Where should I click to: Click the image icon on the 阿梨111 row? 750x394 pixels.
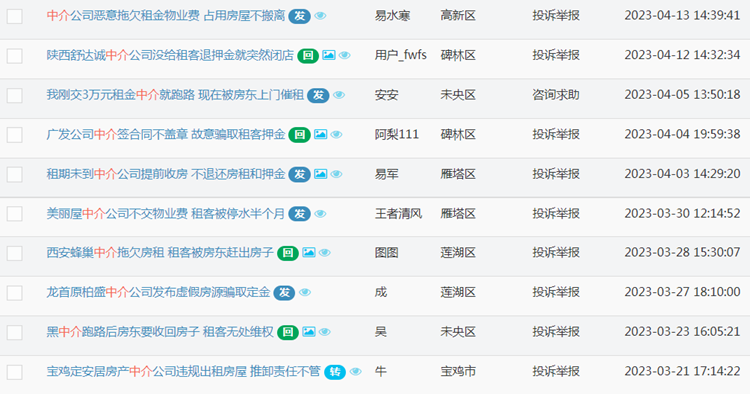coord(320,134)
